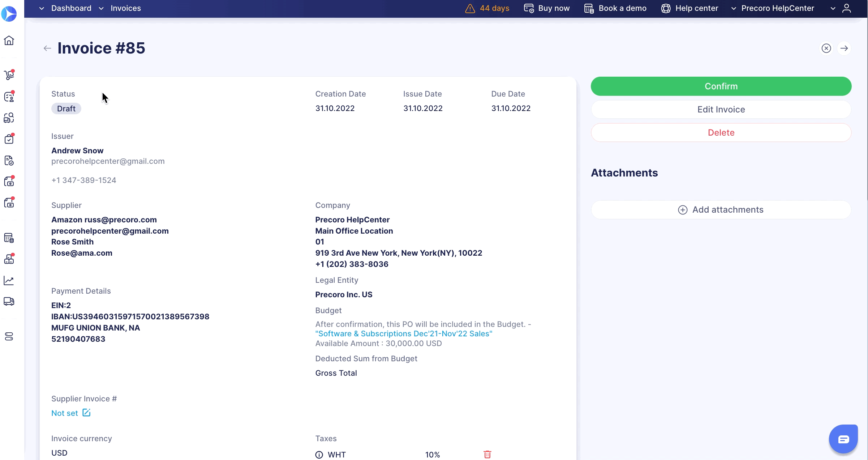Image resolution: width=868 pixels, height=460 pixels.
Task: Click legal entity Precoro Inc. US
Action: [344, 294]
